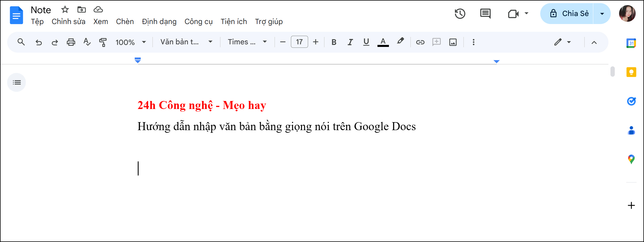Check the cloud save status icon

tap(98, 10)
